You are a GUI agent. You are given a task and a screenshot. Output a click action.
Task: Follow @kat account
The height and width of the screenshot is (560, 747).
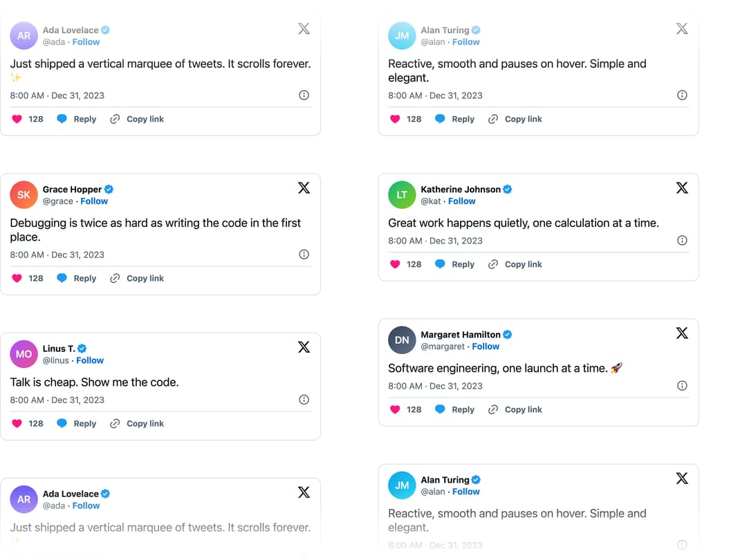coord(461,201)
